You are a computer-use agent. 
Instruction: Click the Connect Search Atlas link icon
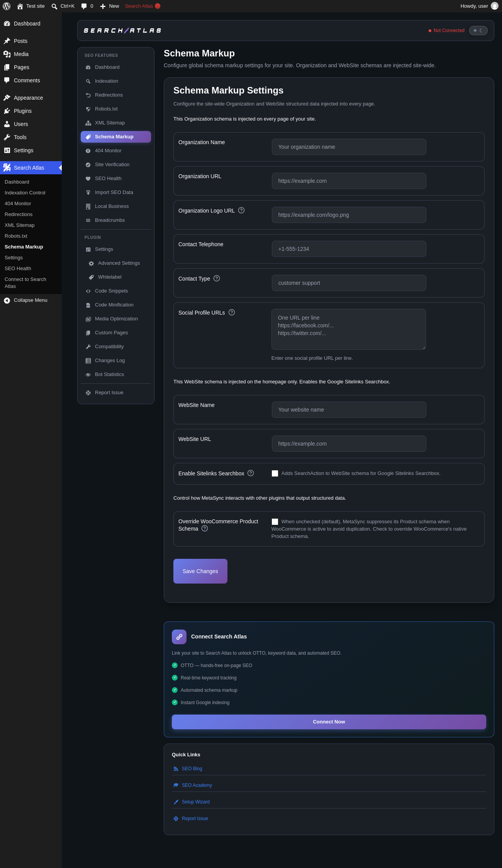[x=179, y=637]
